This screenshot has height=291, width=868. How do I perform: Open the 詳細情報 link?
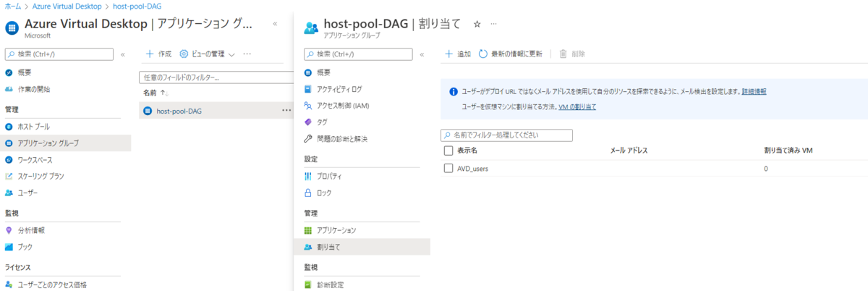pyautogui.click(x=754, y=92)
